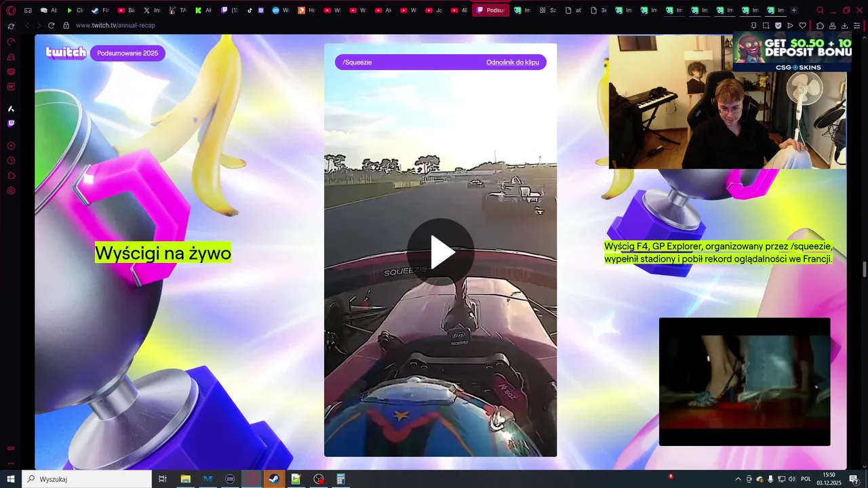Click the 'Wyszukaj' taskbar search box
Screen dimensions: 868x488
[x=87, y=479]
